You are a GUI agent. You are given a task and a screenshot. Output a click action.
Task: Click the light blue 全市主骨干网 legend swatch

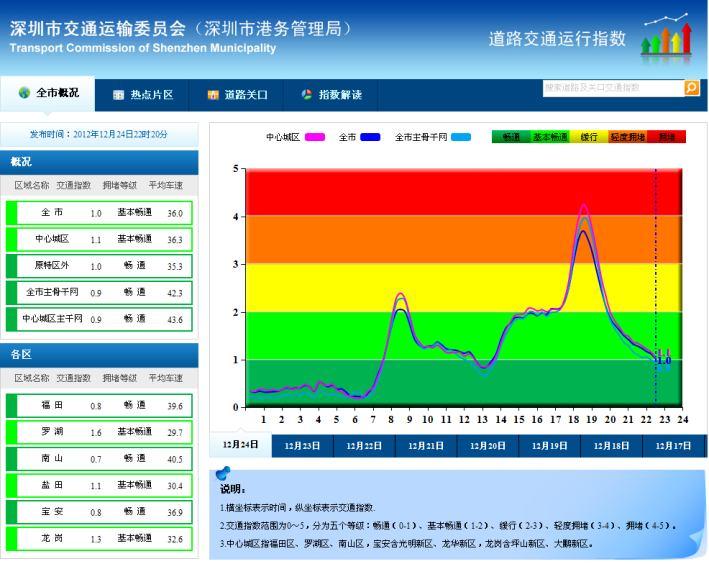(x=461, y=137)
